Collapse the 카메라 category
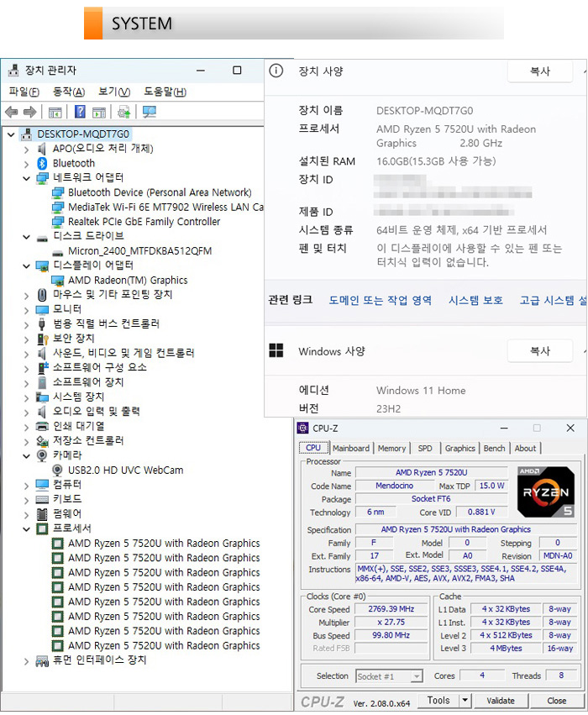The image size is (588, 715). point(26,455)
